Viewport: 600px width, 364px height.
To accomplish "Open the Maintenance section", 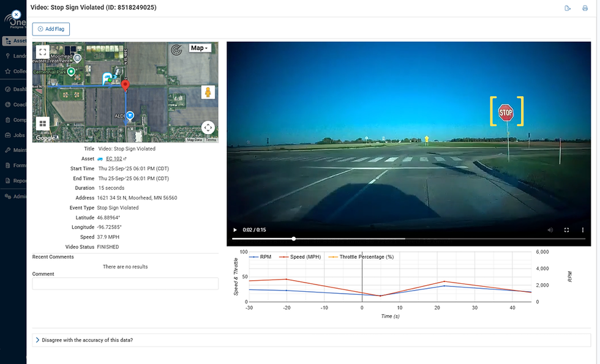I will coord(12,149).
